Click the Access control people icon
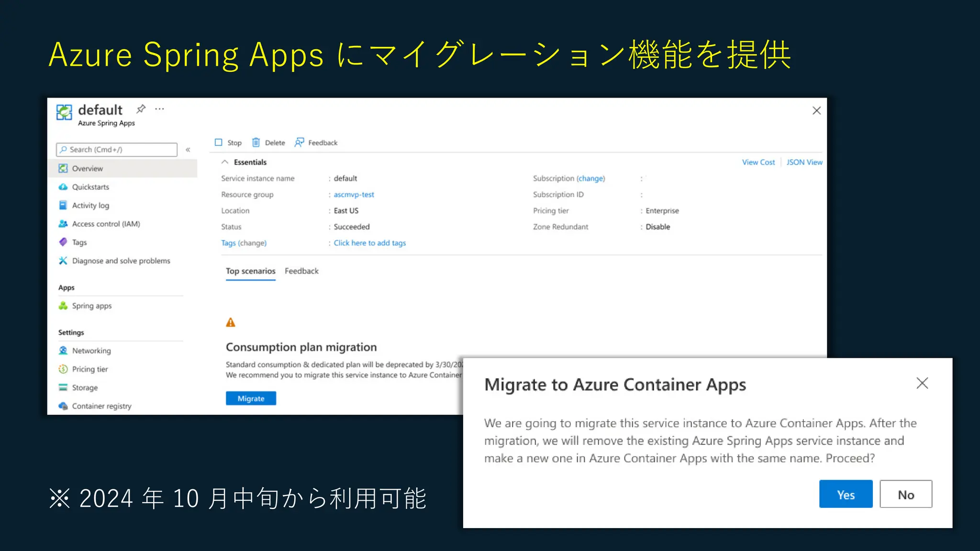 (x=63, y=224)
